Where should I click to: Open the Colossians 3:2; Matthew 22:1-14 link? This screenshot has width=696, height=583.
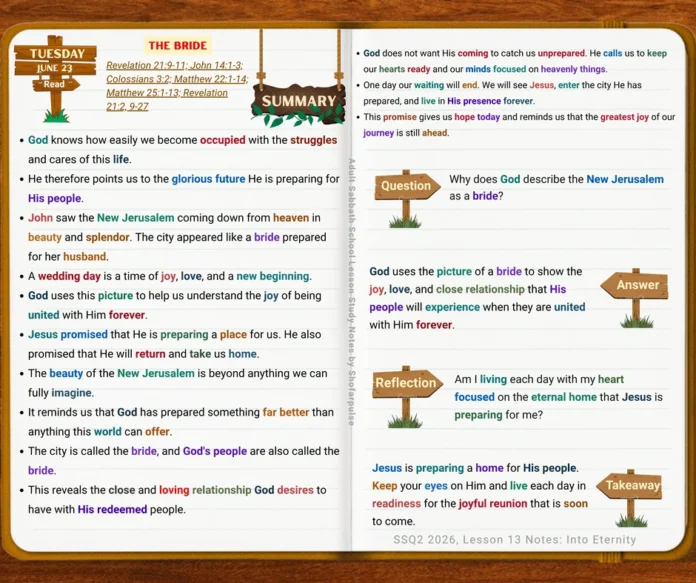[177, 79]
